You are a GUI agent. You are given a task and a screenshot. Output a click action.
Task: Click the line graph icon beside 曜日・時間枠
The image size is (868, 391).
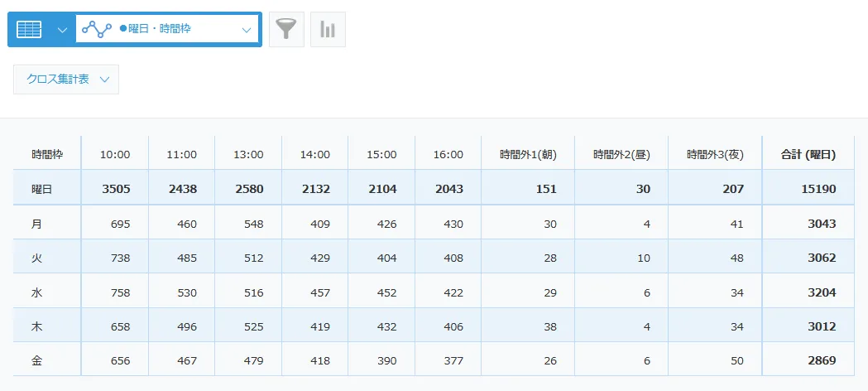(97, 29)
